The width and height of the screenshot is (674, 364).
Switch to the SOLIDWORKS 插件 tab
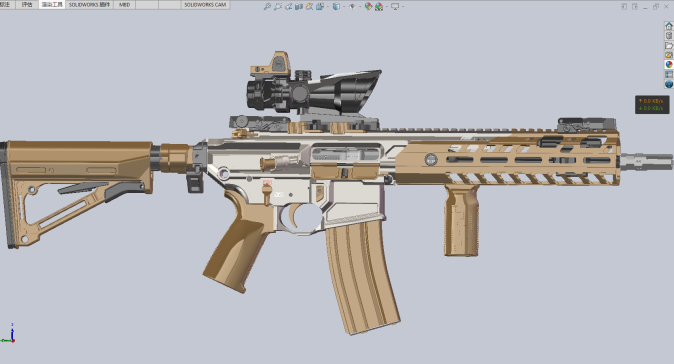pyautogui.click(x=89, y=5)
